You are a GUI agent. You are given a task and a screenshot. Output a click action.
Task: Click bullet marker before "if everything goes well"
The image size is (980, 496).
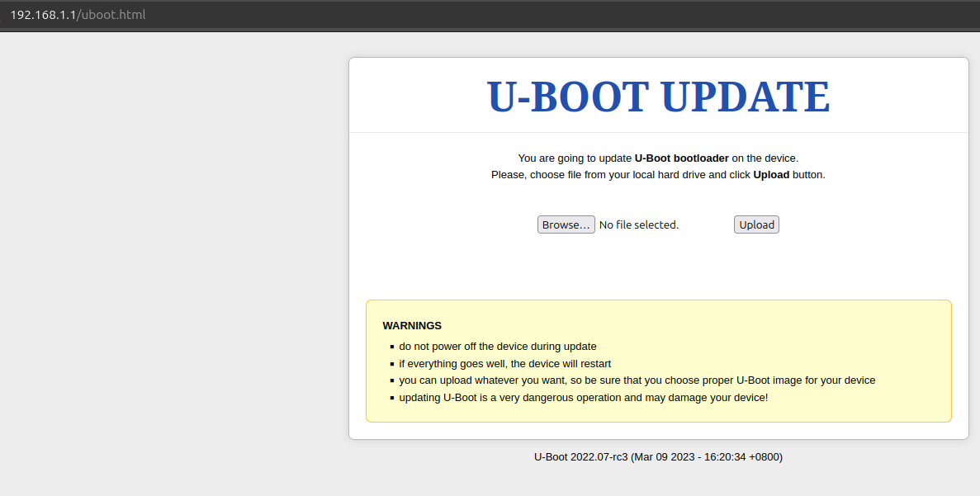392,364
